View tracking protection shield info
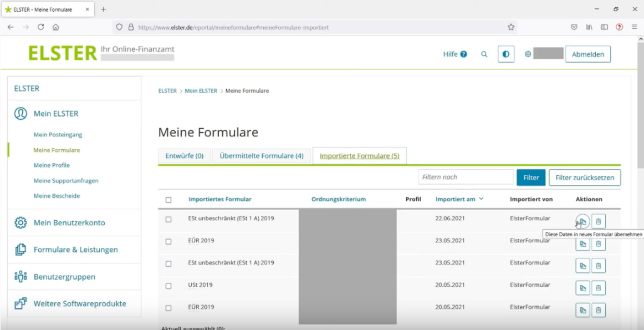The height and width of the screenshot is (330, 644). point(119,27)
